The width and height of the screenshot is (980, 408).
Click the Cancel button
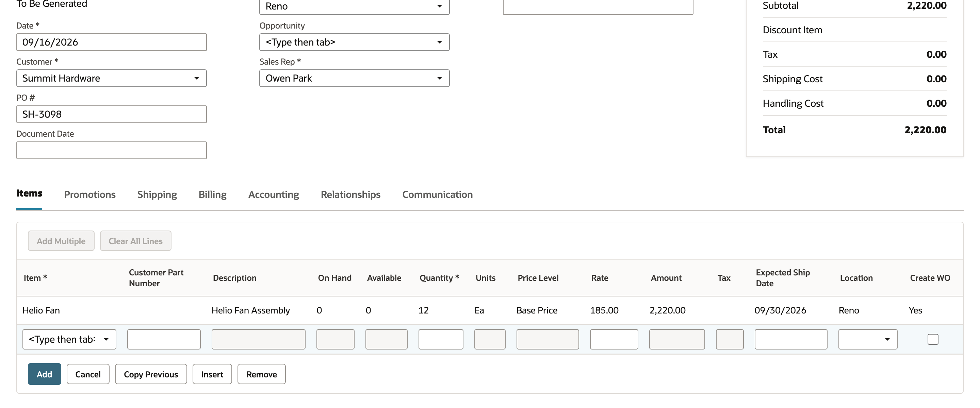(88, 374)
